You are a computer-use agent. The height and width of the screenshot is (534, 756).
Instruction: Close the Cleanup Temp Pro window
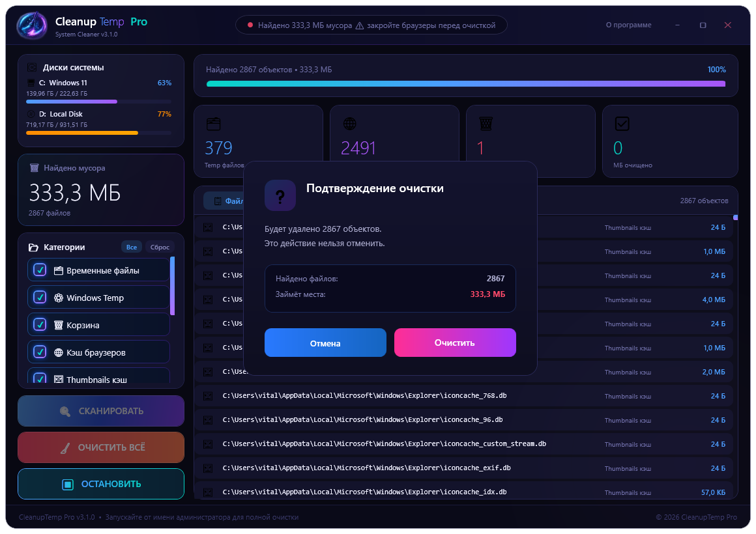(727, 25)
